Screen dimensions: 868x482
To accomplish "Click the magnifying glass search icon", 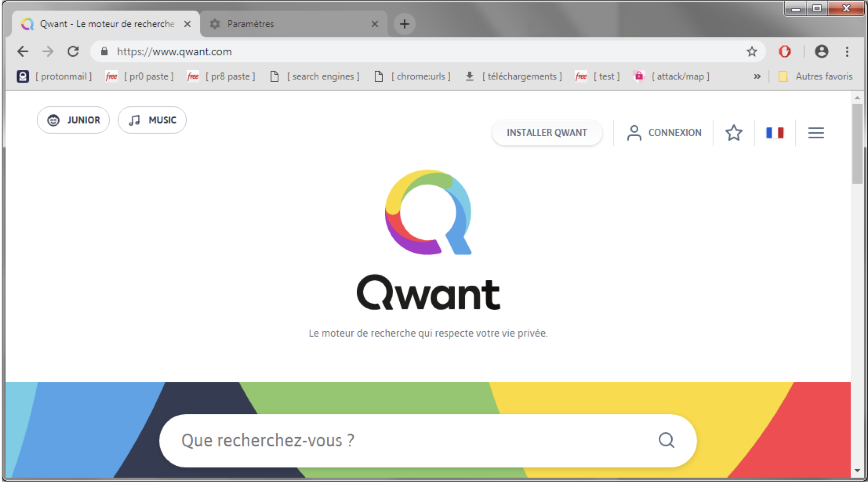I will pos(666,440).
